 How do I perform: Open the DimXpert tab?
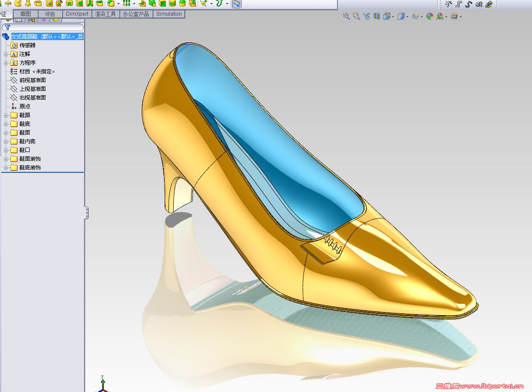pos(77,14)
